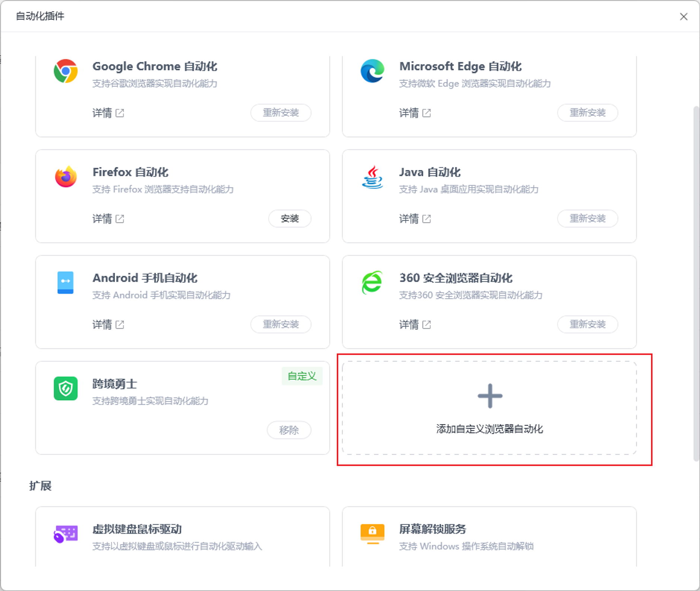
Task: Open external link icon for Microsoft Edge details
Action: point(427,113)
